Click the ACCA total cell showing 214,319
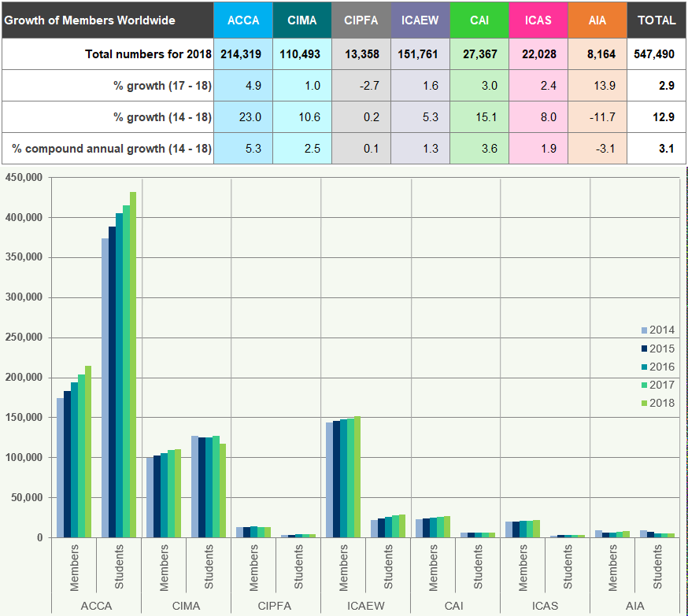 tap(243, 54)
